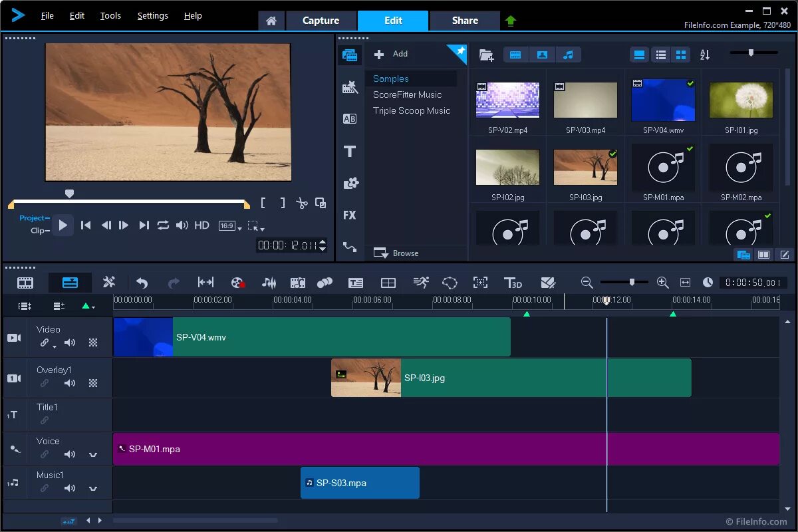
Task: Switch to Storyboard view filmstrip icon
Action: (x=25, y=283)
